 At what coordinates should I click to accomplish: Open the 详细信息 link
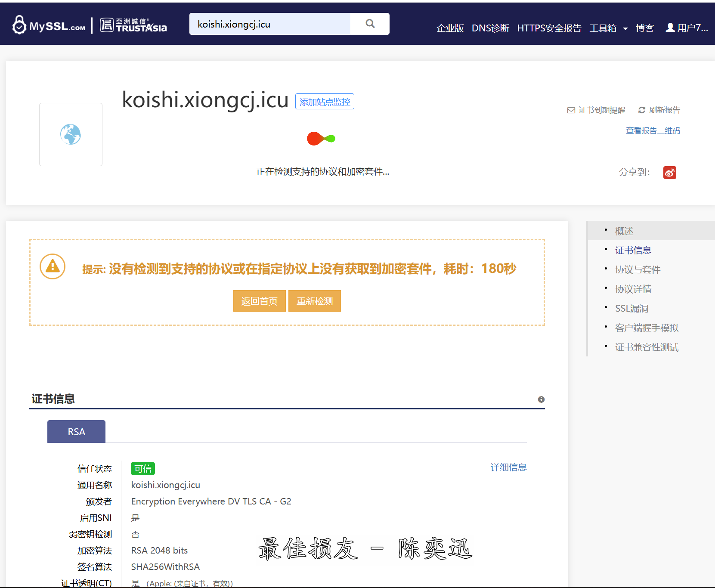(x=508, y=467)
